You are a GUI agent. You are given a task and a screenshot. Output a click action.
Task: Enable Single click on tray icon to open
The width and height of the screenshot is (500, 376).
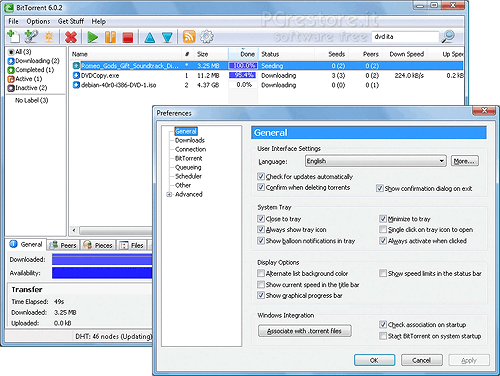point(383,229)
